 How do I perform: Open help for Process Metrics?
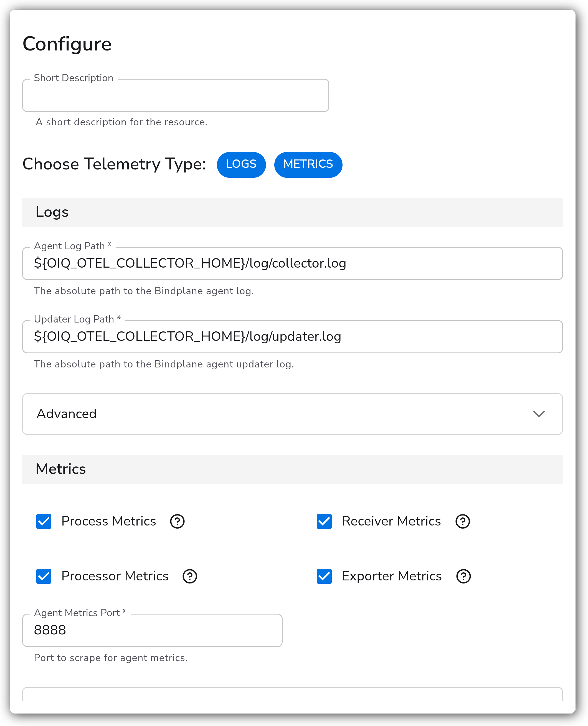click(177, 521)
